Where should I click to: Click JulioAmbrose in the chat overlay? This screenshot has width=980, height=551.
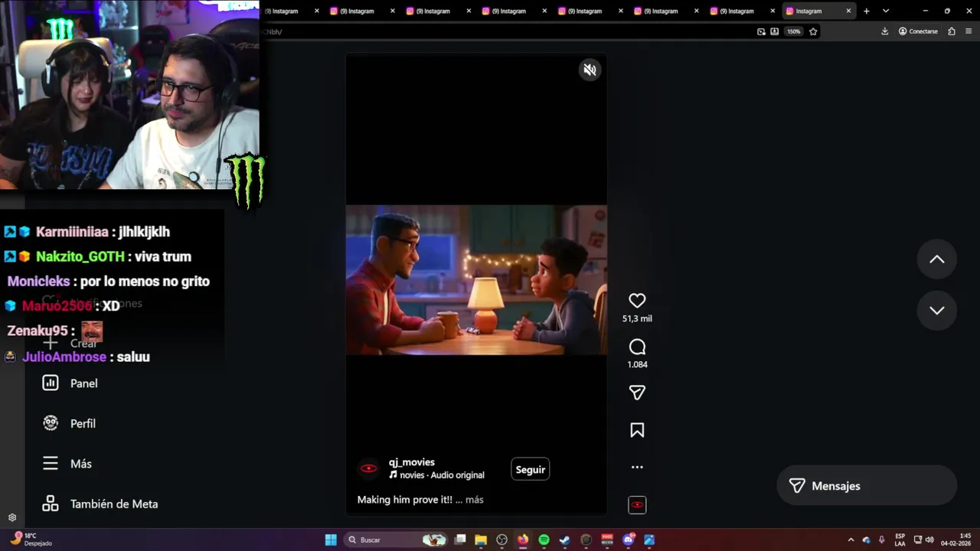point(64,357)
